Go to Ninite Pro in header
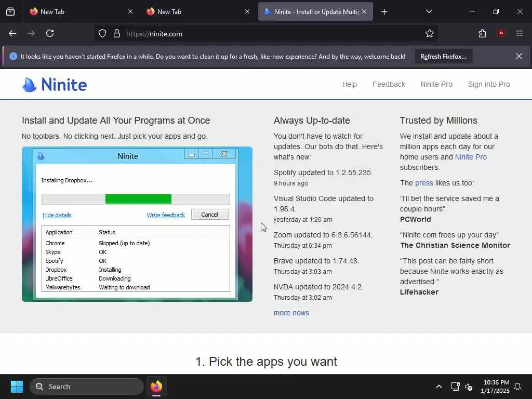The image size is (532, 399). coord(436,84)
